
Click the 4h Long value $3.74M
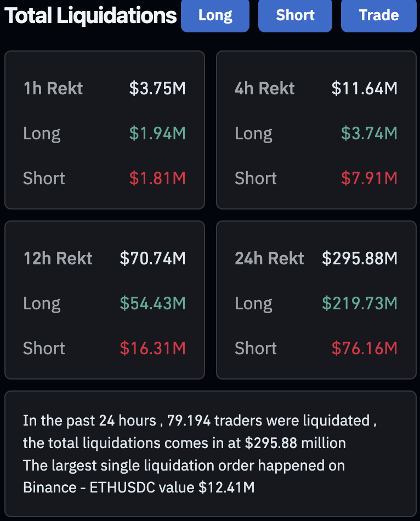coord(369,133)
